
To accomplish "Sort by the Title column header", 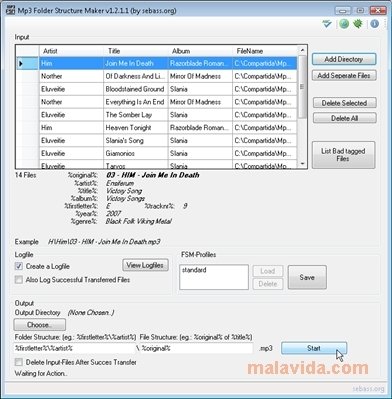I will tap(136, 51).
